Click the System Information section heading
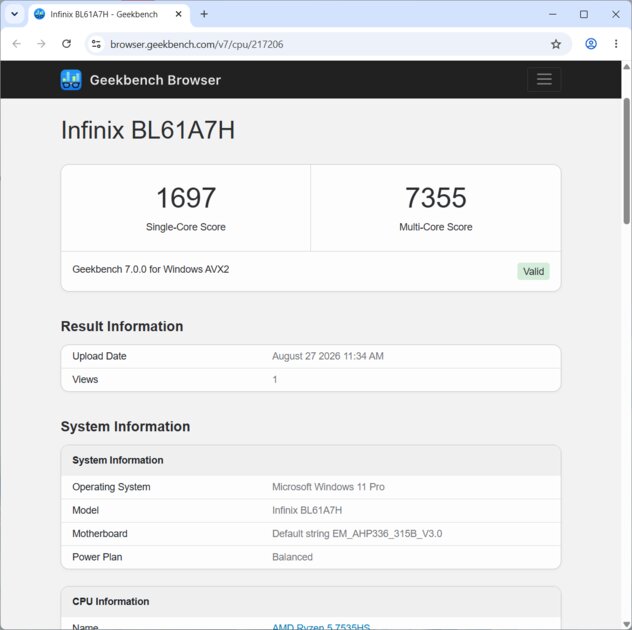 coord(125,426)
